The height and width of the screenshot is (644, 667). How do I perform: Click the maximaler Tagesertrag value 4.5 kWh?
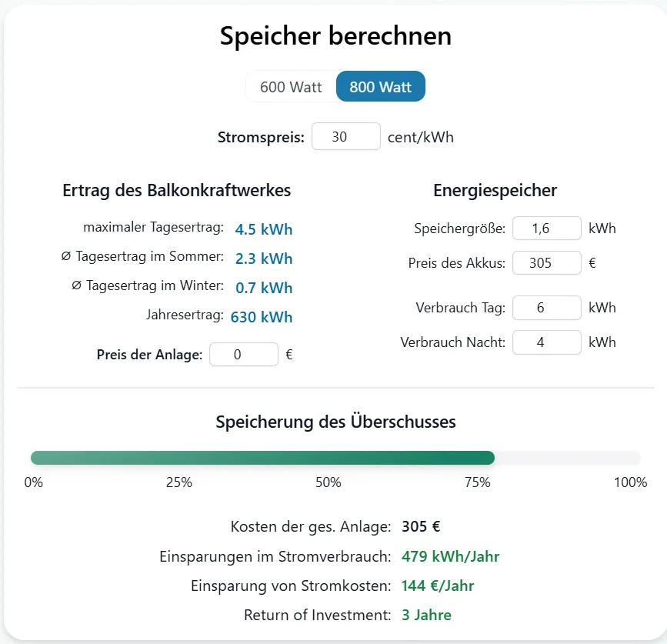pyautogui.click(x=264, y=229)
